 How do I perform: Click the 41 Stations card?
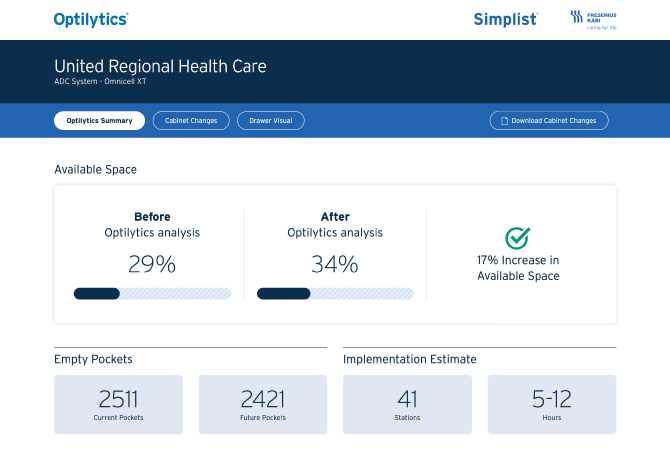tap(407, 404)
